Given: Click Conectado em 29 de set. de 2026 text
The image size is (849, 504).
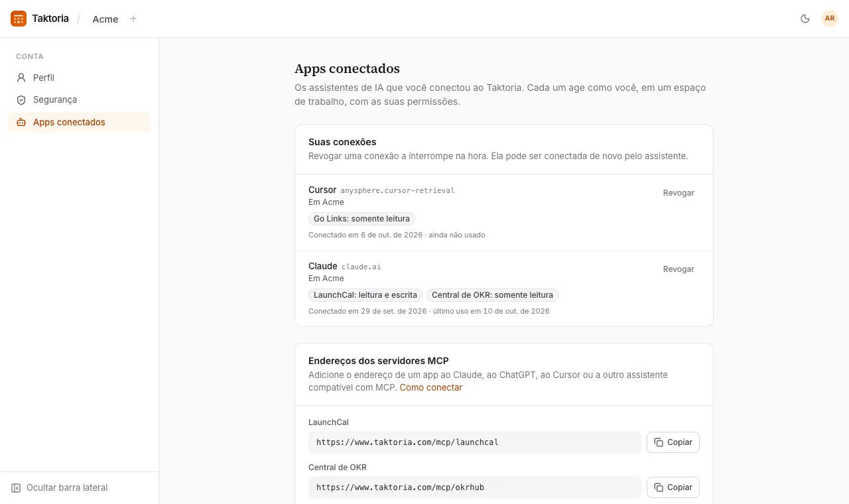Looking at the screenshot, I should [x=367, y=311].
